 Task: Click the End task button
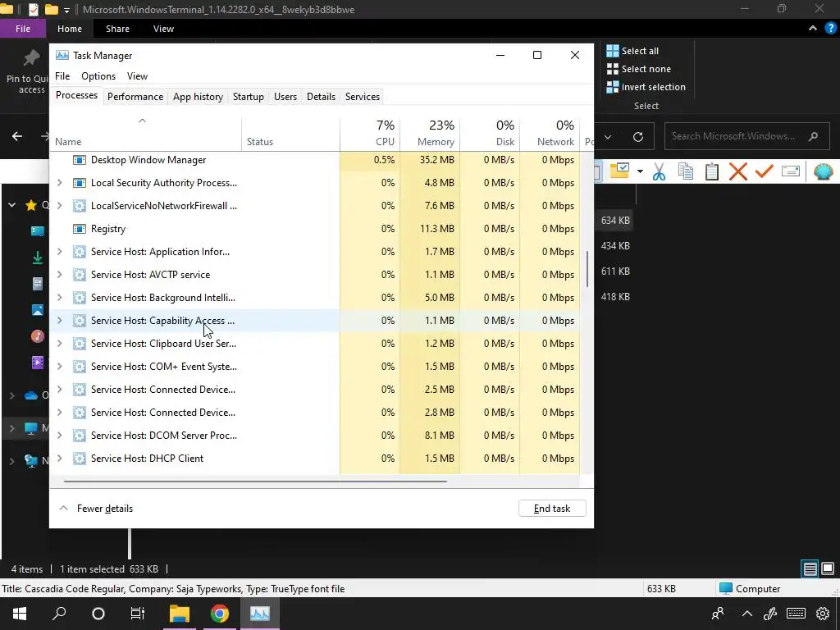click(552, 509)
